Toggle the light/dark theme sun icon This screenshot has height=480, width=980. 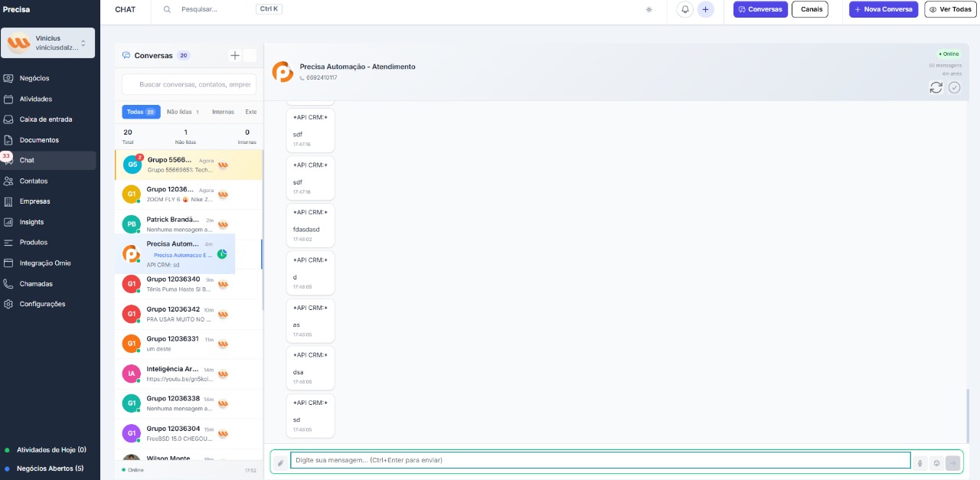point(649,9)
